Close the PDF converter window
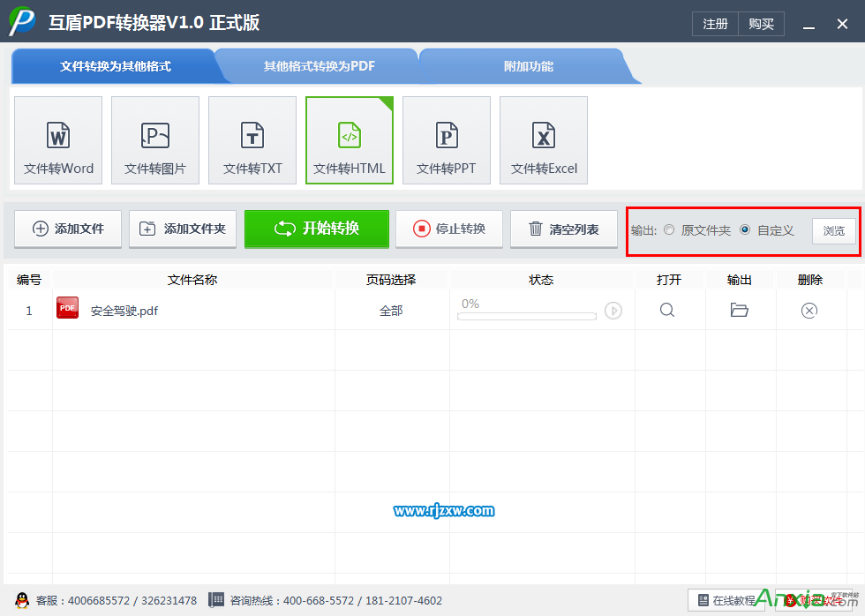Image resolution: width=865 pixels, height=616 pixels. (842, 24)
